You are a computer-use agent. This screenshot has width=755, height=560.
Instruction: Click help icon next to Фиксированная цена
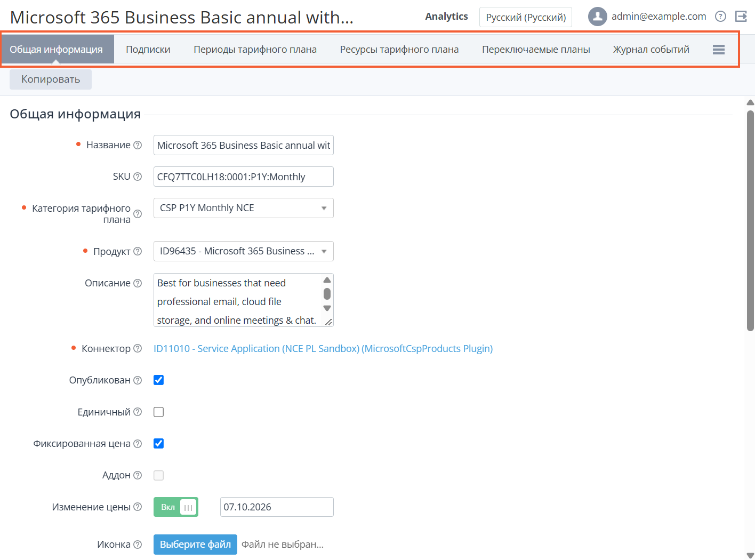point(138,444)
